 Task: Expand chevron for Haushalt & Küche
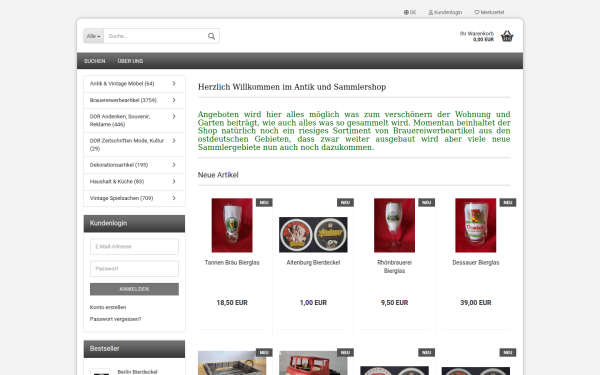point(174,181)
